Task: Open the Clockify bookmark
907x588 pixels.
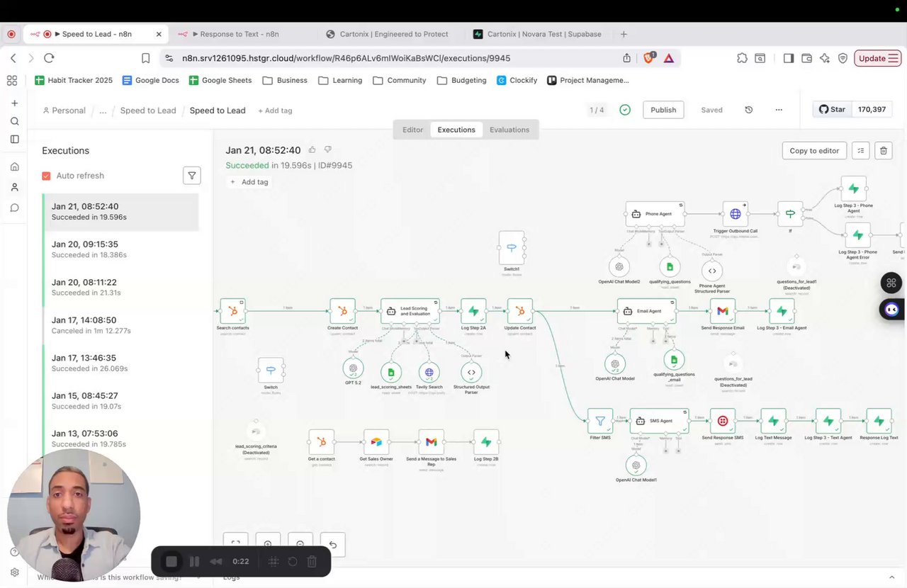Action: [517, 80]
